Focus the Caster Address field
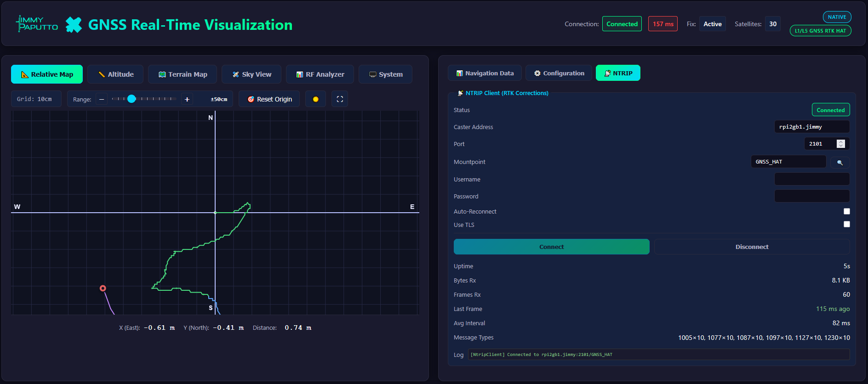Screen dimensions: 868x384 click(812, 127)
